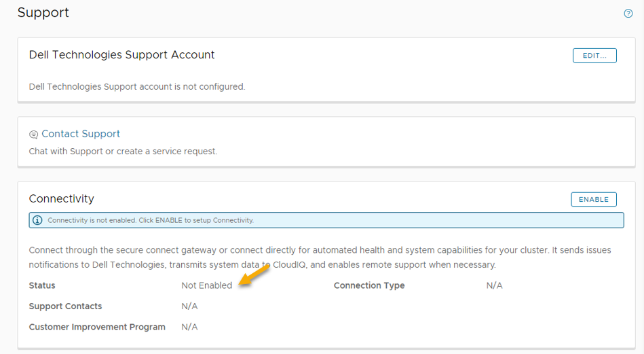Click the 'Chat with Support or create a service request' text
644x354 pixels.
point(123,152)
